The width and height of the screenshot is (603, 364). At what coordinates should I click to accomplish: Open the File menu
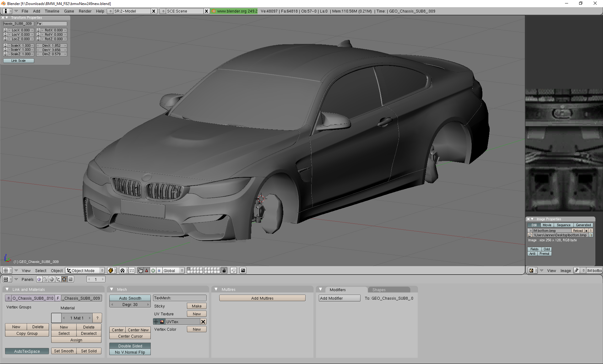[x=25, y=11]
